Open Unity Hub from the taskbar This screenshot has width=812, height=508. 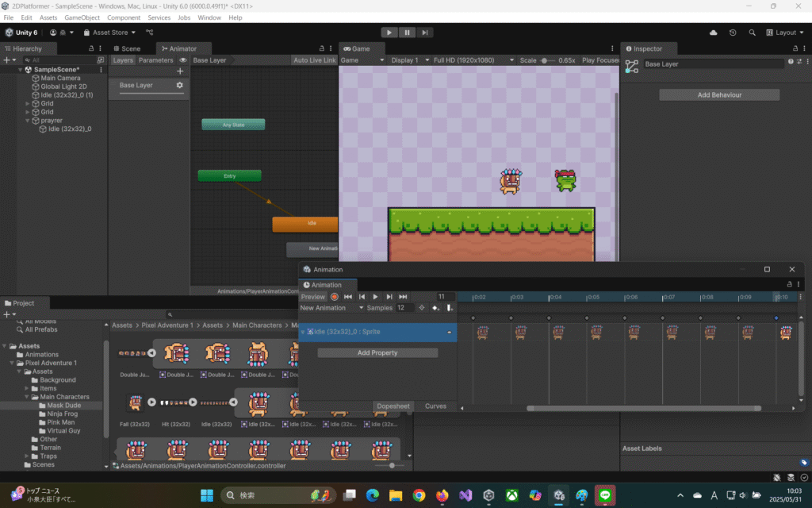[488, 495]
